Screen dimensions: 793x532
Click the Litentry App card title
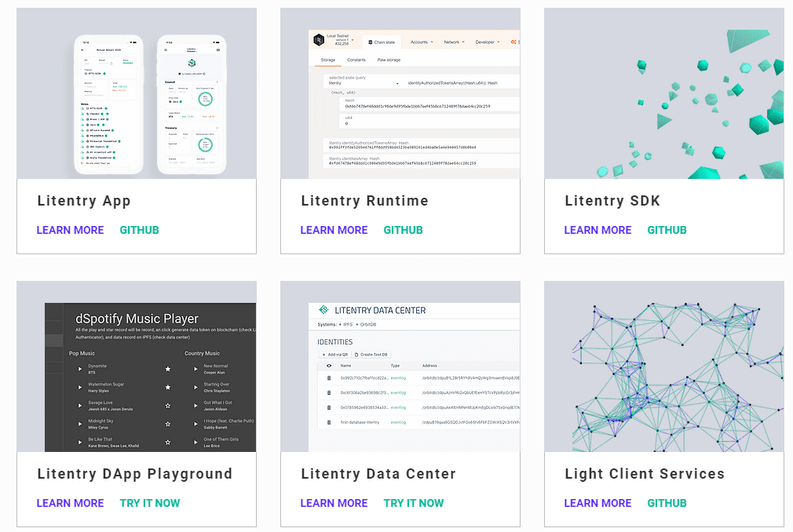click(84, 201)
